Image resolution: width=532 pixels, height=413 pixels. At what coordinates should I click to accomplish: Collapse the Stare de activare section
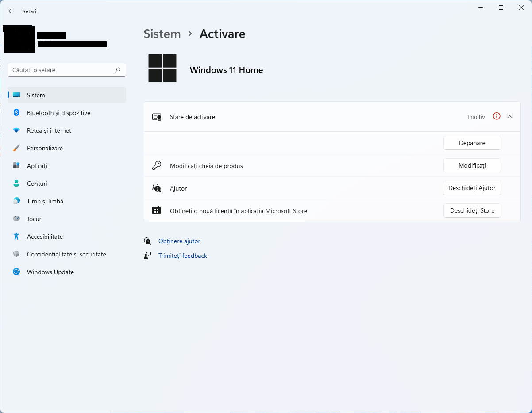coord(510,117)
